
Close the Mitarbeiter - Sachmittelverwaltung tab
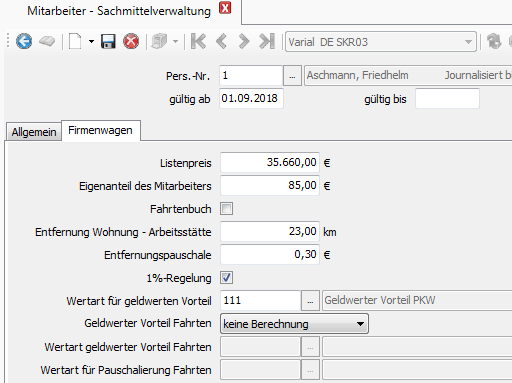pos(225,8)
